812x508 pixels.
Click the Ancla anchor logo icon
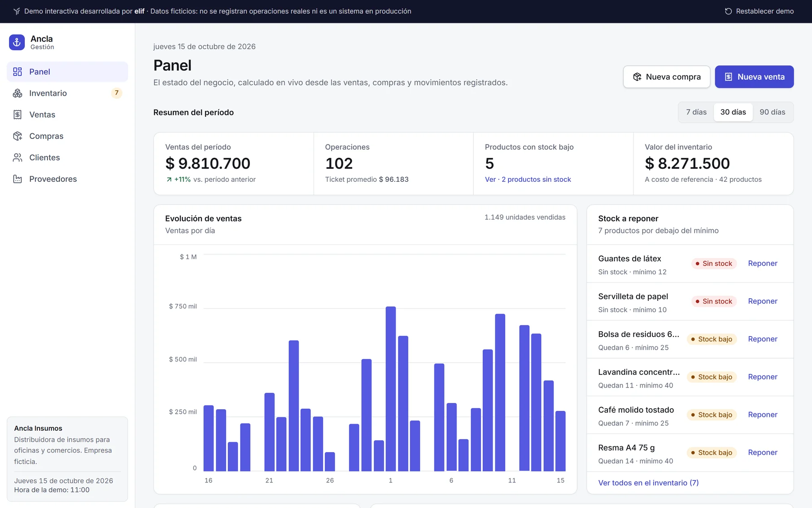pos(17,42)
